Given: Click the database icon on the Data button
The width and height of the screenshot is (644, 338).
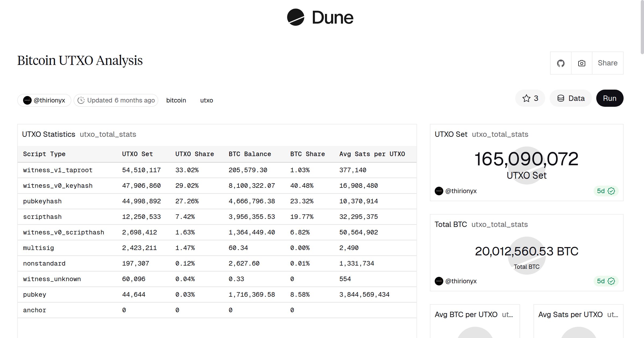Looking at the screenshot, I should (561, 98).
